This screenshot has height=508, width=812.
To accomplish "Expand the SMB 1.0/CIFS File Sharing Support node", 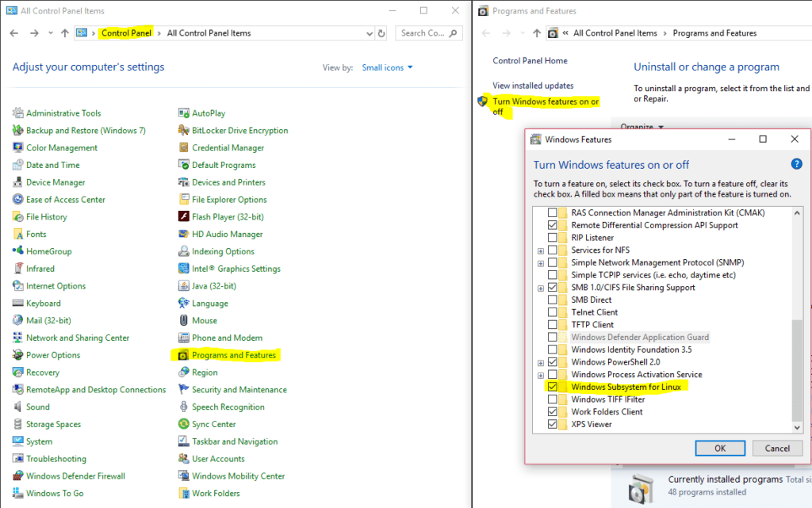I will [x=541, y=288].
